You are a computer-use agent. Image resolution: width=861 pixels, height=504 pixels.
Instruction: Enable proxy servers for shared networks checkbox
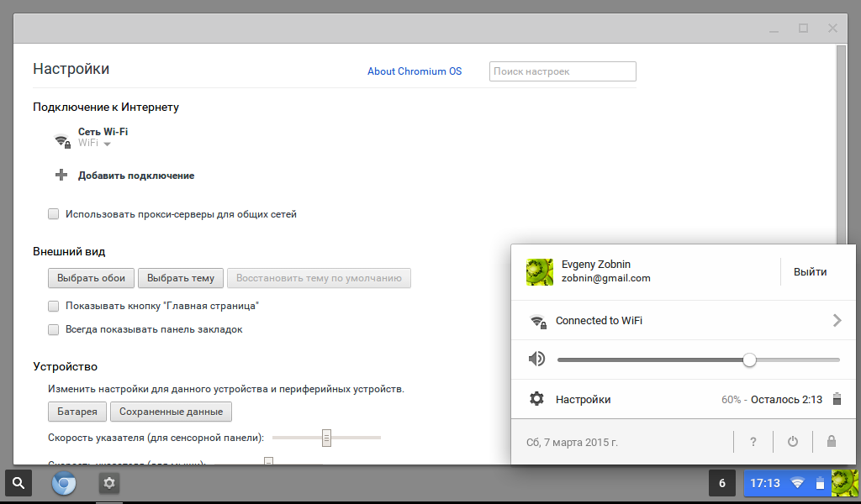pos(54,214)
